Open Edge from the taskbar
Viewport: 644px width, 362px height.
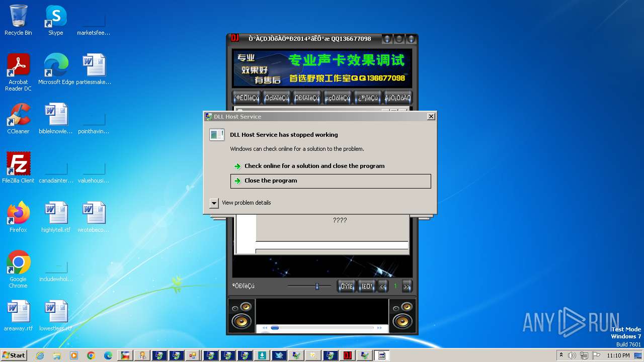(108, 355)
